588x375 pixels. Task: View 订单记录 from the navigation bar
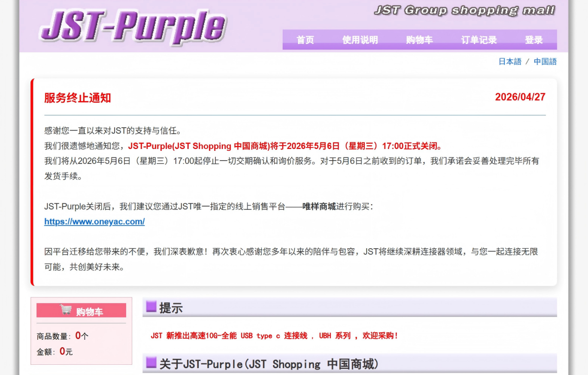(x=478, y=40)
